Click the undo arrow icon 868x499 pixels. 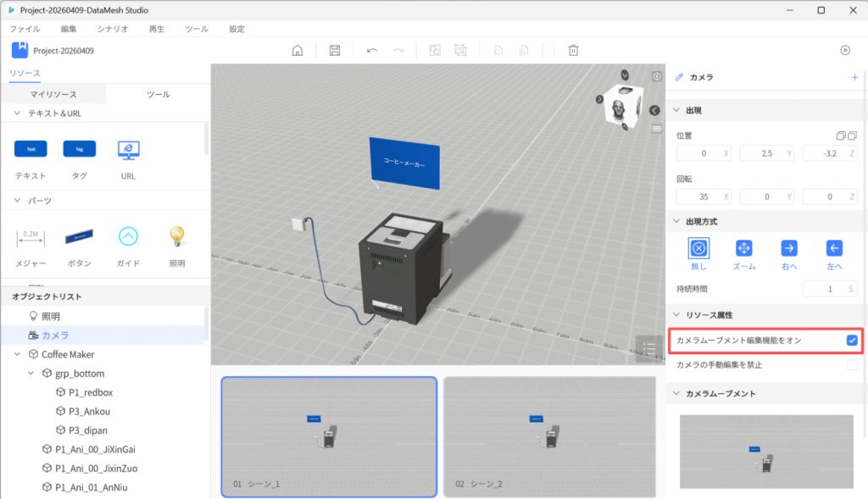pos(371,51)
